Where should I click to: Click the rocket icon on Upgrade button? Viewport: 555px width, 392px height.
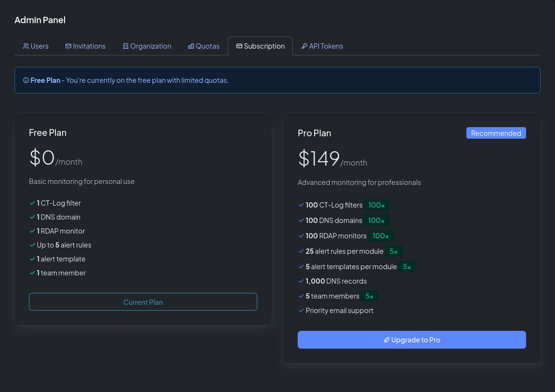tap(386, 340)
